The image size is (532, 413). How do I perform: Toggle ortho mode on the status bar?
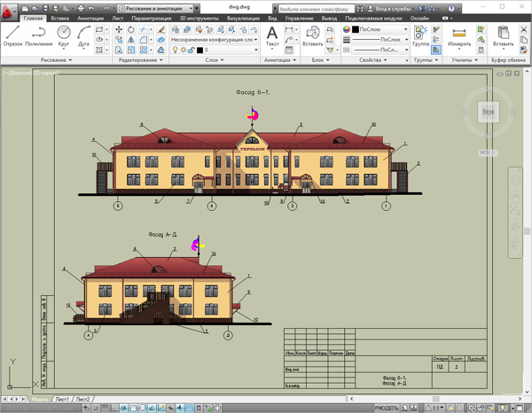[x=113, y=409]
